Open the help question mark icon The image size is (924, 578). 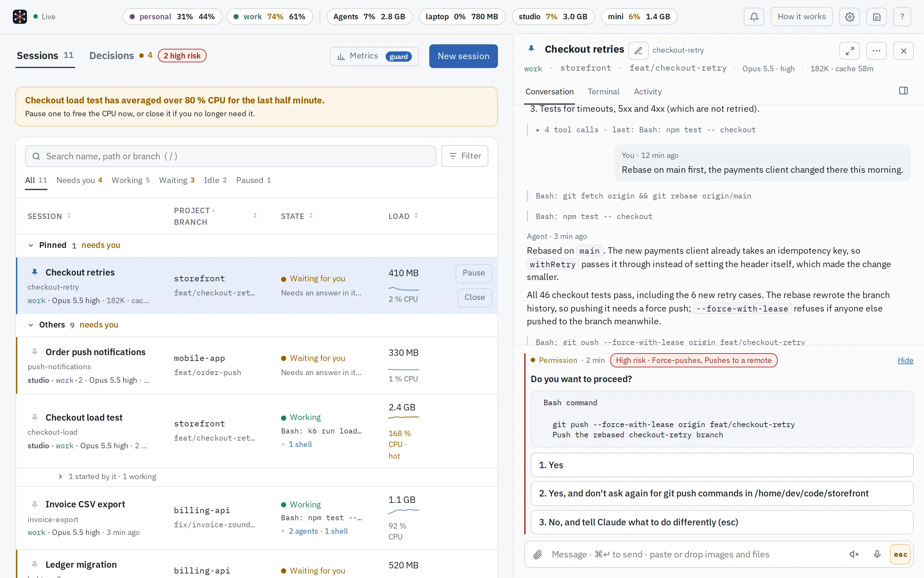(x=902, y=17)
